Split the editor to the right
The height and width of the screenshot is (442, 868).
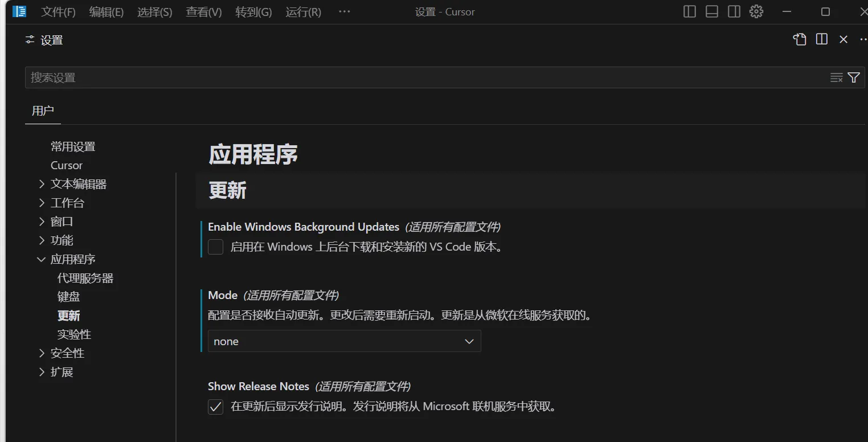[822, 39]
